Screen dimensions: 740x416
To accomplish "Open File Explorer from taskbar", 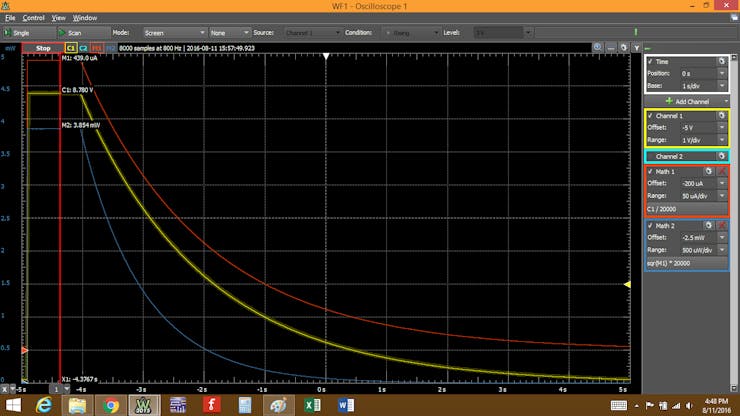I will coord(77,405).
